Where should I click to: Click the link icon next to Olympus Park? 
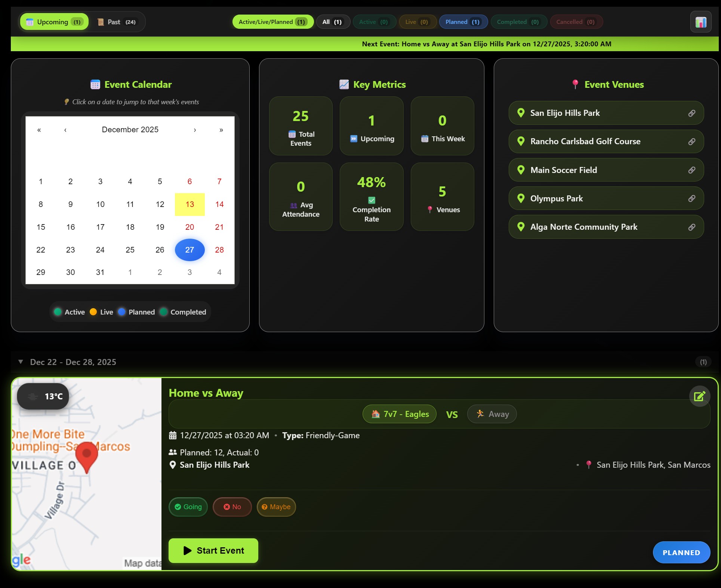click(691, 198)
